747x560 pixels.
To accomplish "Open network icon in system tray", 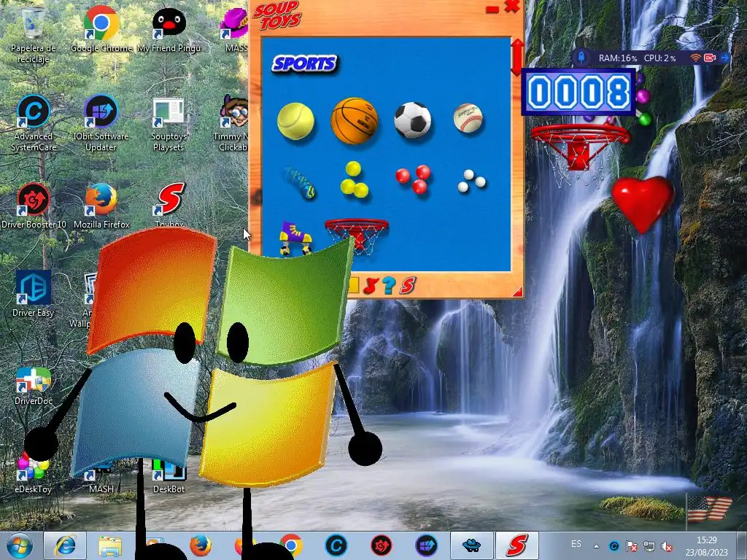I will tap(649, 546).
